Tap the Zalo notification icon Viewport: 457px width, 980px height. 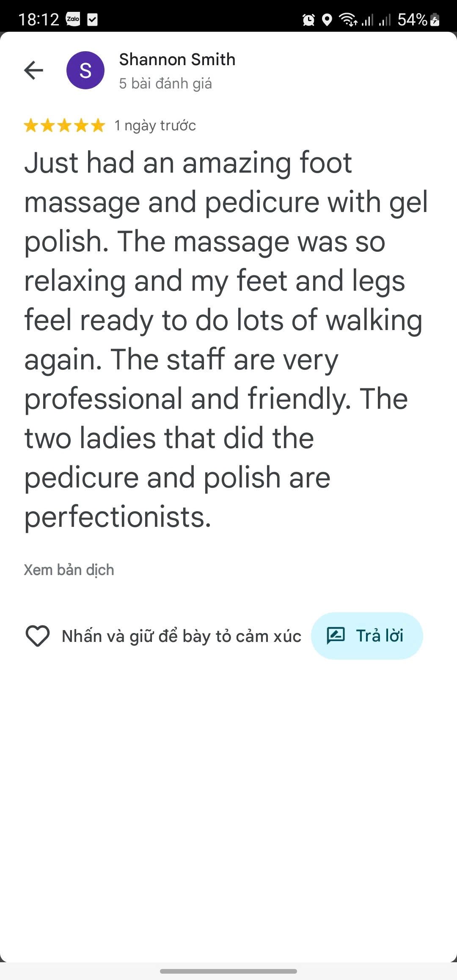click(x=73, y=19)
